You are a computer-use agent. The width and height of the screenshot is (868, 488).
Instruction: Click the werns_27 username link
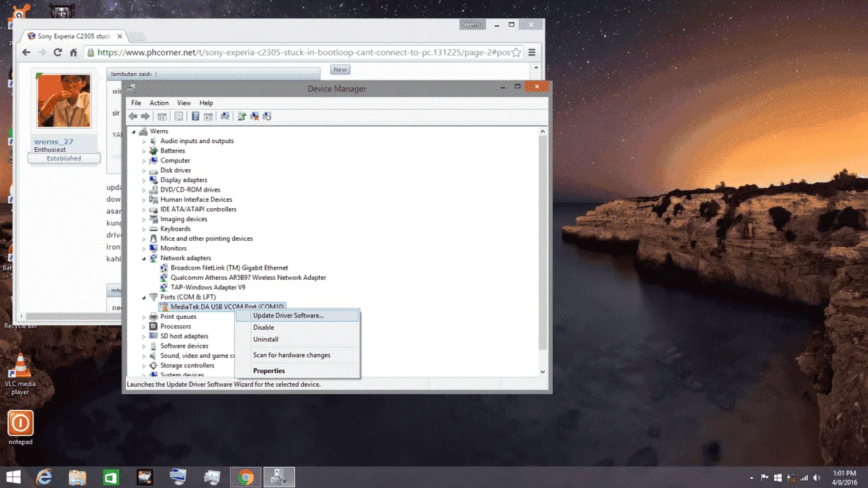(54, 142)
